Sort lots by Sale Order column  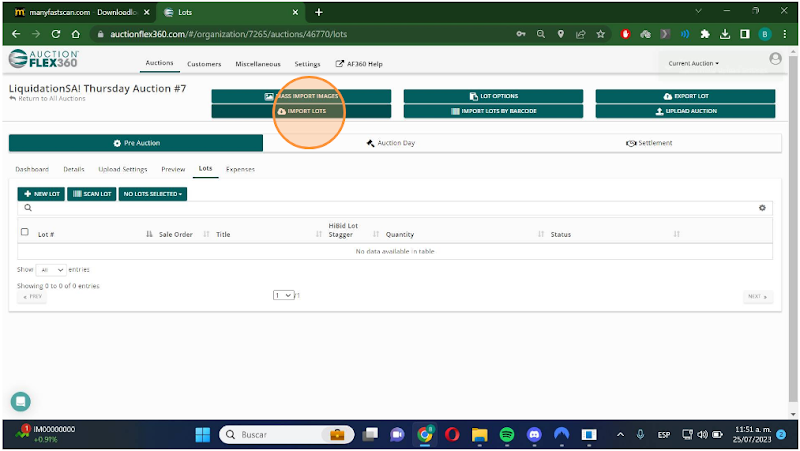pos(175,234)
